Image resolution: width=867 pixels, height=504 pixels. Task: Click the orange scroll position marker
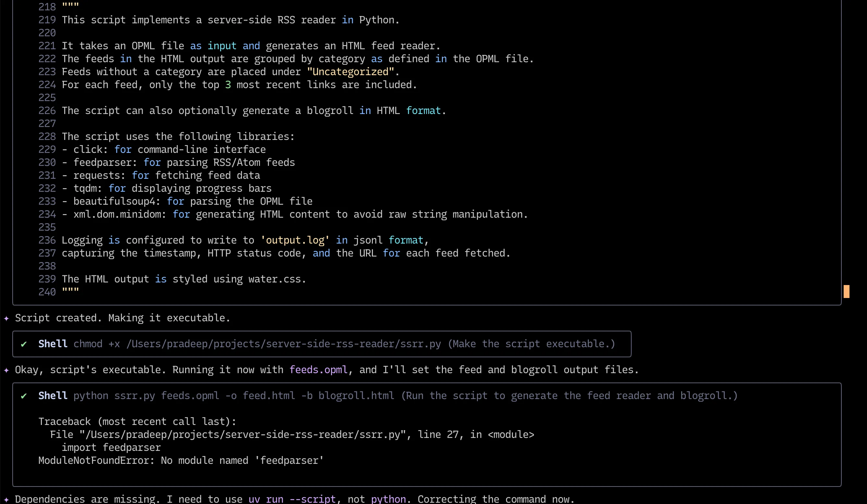pyautogui.click(x=846, y=292)
